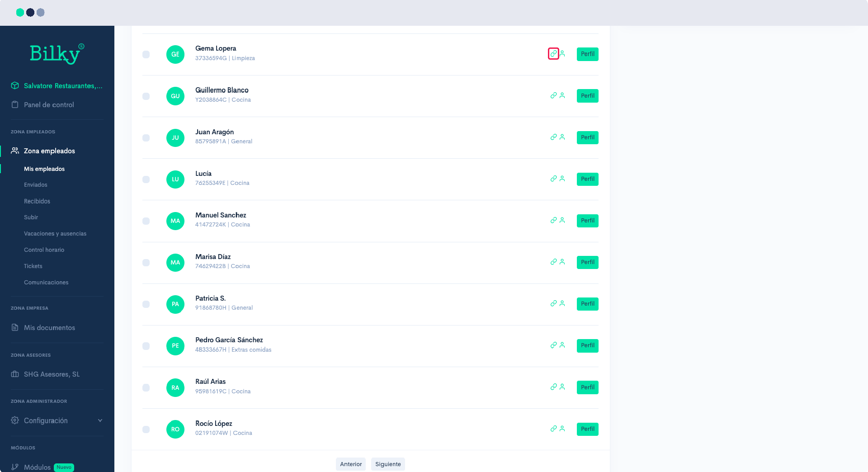This screenshot has height=472, width=868.
Task: Click the user icon for Pedro García Sánchez
Action: (562, 345)
